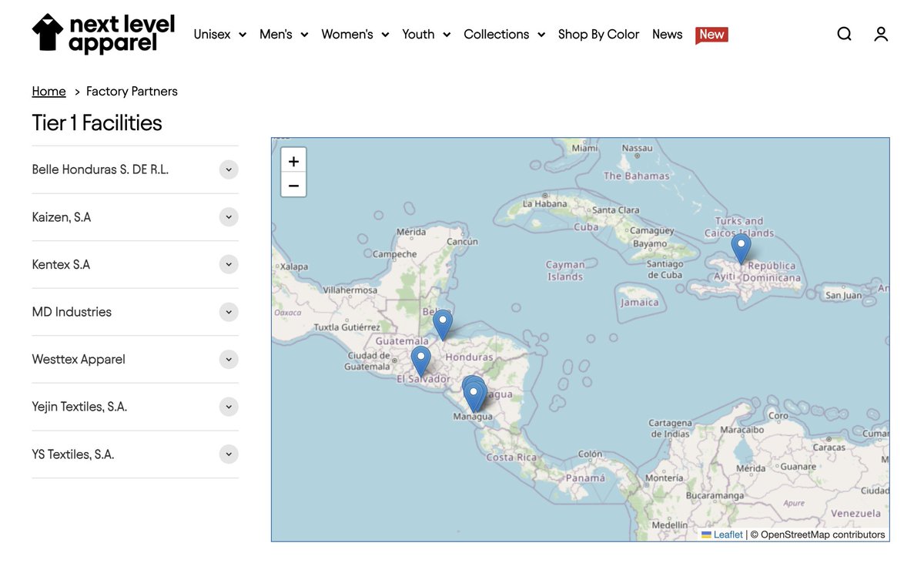The image size is (924, 563).
Task: Open the search icon in the header
Action: pyautogui.click(x=844, y=34)
